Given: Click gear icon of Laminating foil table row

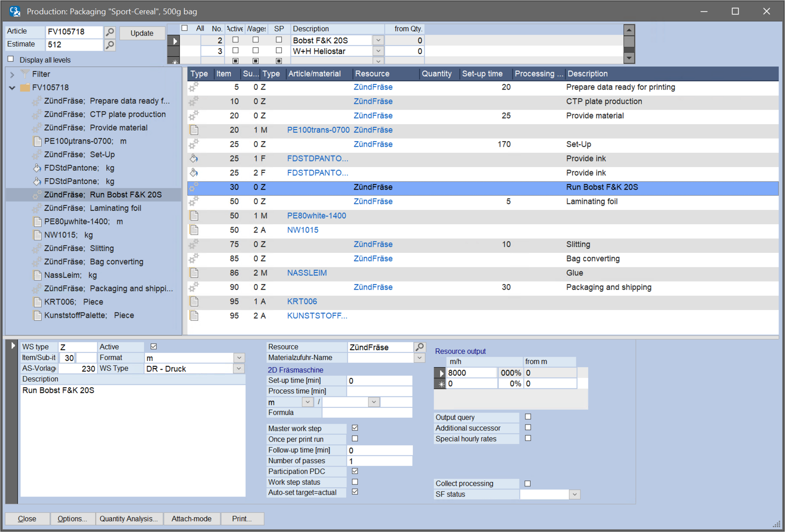Looking at the screenshot, I should 194,202.
